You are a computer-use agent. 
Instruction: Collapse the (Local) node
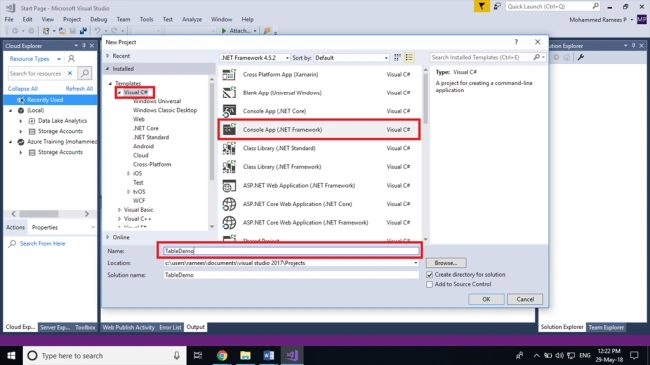pyautogui.click(x=11, y=111)
